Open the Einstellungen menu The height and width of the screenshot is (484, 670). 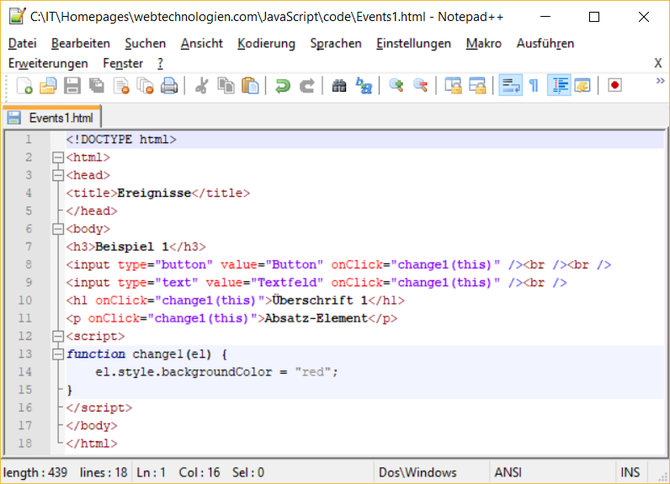coord(414,44)
